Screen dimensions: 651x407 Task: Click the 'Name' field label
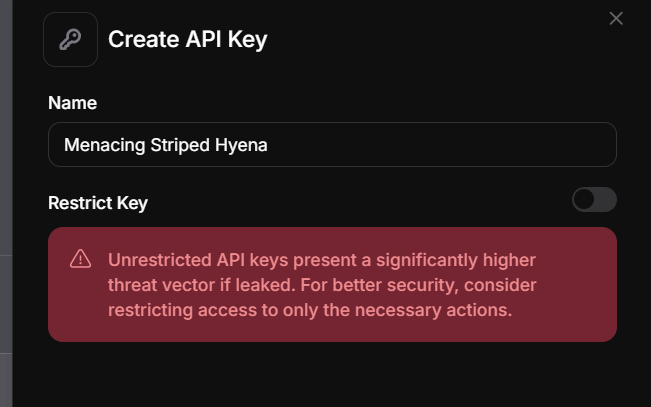pyautogui.click(x=72, y=103)
